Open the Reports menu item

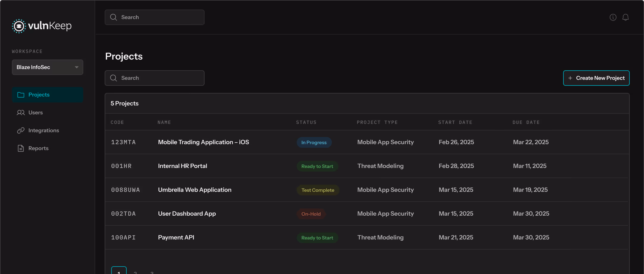click(48, 148)
